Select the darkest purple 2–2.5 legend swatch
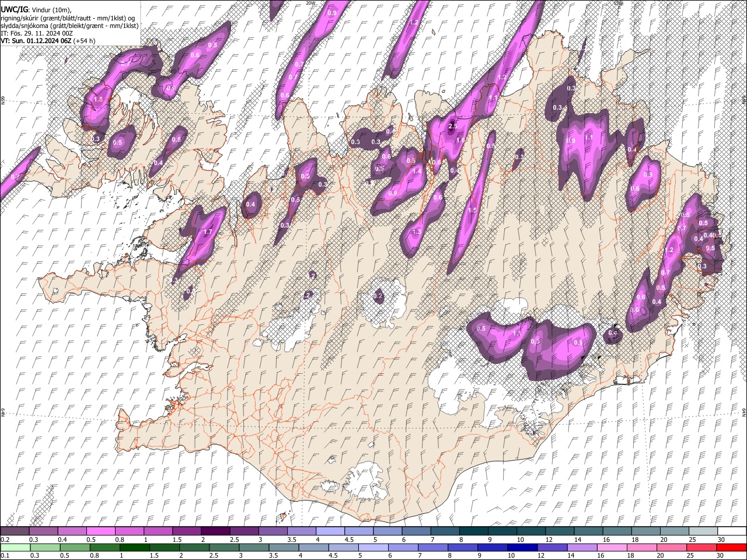The image size is (747, 560). click(x=215, y=531)
